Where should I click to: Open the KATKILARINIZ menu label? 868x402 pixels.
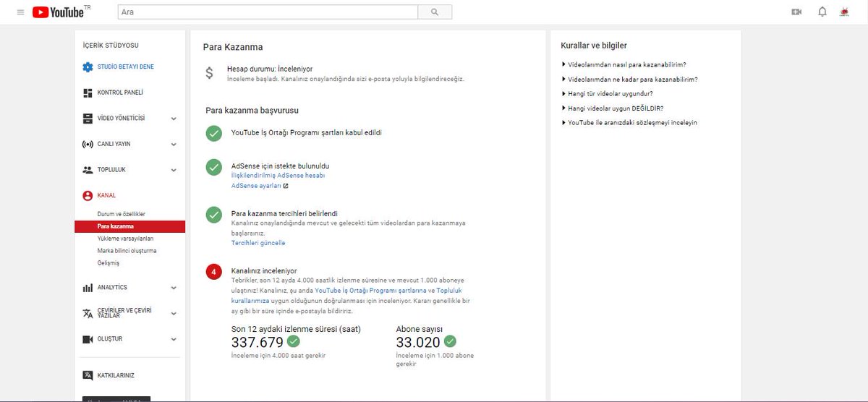click(x=116, y=375)
